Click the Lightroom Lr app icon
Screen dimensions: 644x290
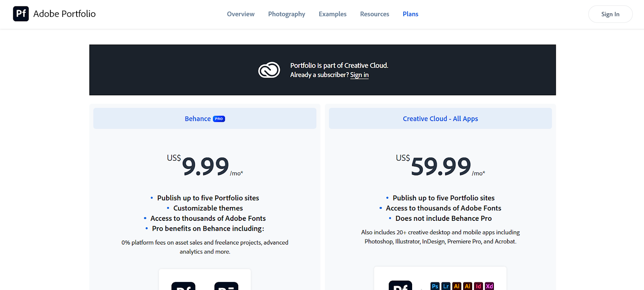446,286
